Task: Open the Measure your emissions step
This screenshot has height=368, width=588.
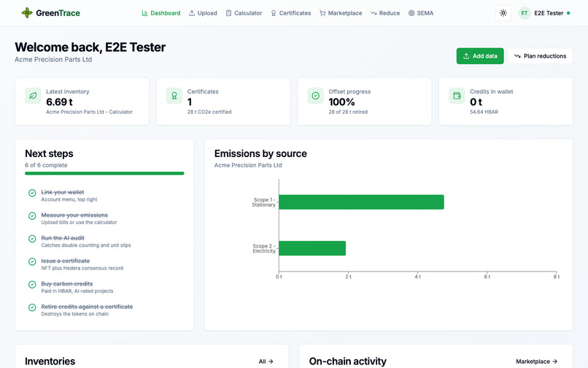Action: pos(104,218)
